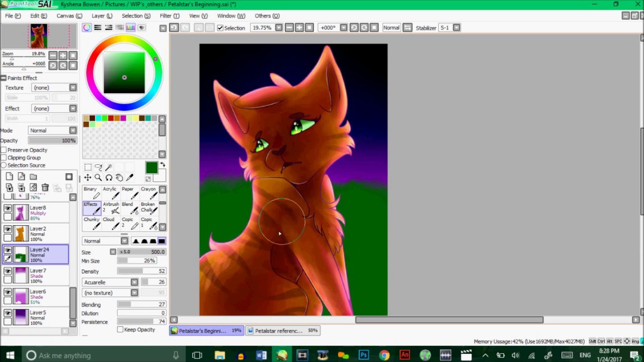Hide Layer5 with its eye icon
Viewport: 644px width, 362px height.
pyautogui.click(x=8, y=313)
